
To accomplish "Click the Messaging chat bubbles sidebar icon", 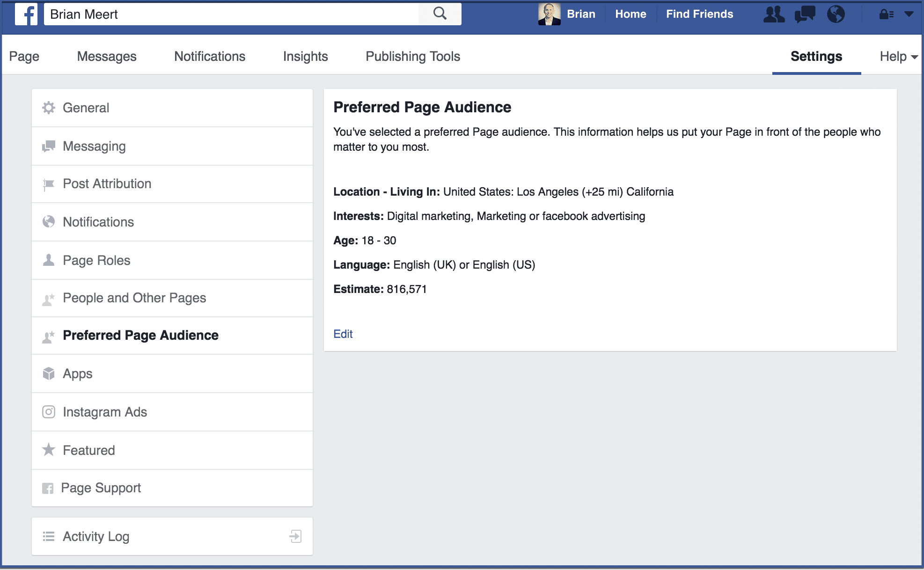I will coord(49,146).
